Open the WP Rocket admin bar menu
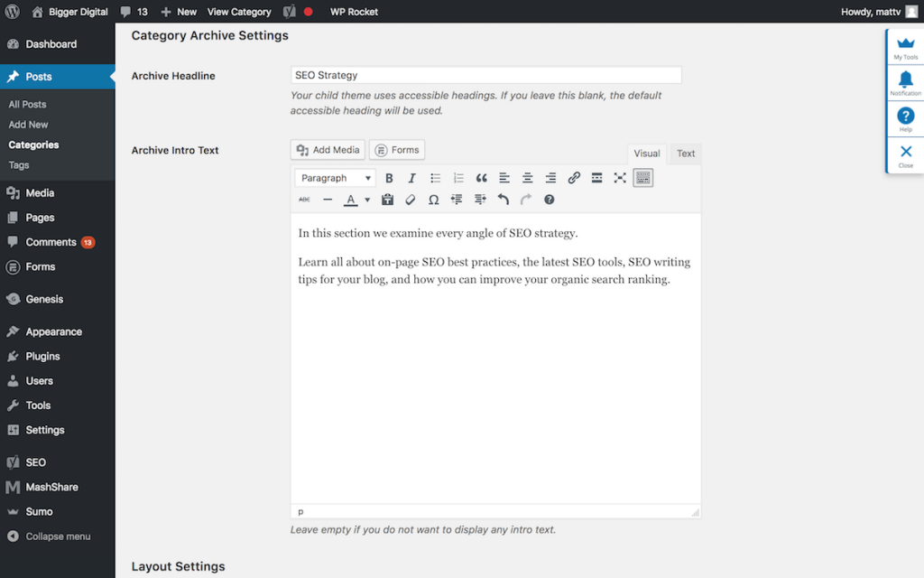The height and width of the screenshot is (578, 924). [354, 12]
